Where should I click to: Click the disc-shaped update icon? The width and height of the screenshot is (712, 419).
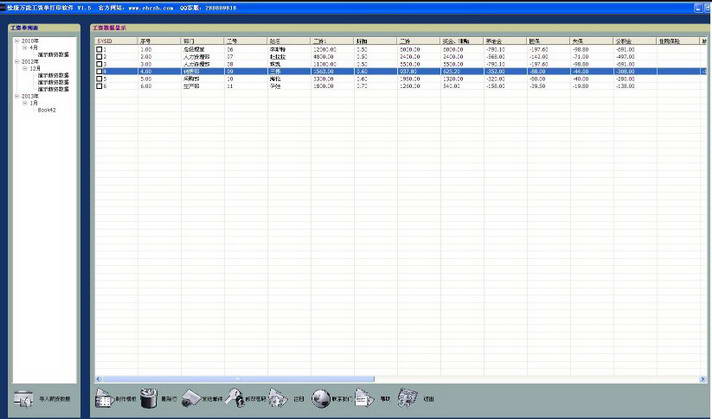322,398
